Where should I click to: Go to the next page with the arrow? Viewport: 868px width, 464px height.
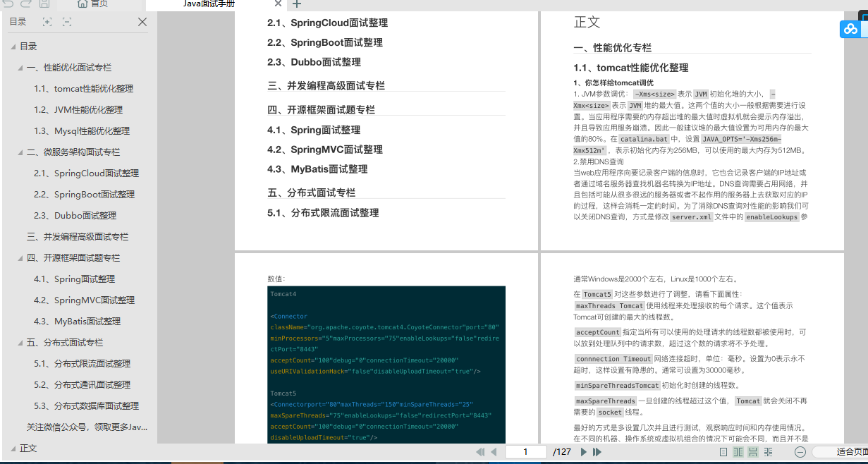[582, 451]
